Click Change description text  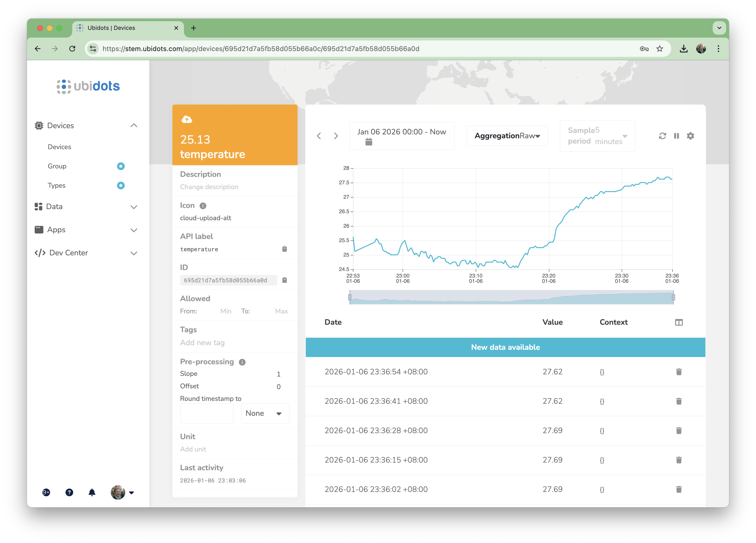(x=209, y=187)
